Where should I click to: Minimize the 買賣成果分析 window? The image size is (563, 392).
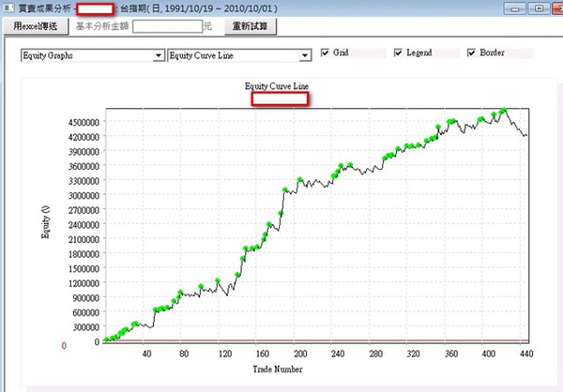pyautogui.click(x=515, y=8)
